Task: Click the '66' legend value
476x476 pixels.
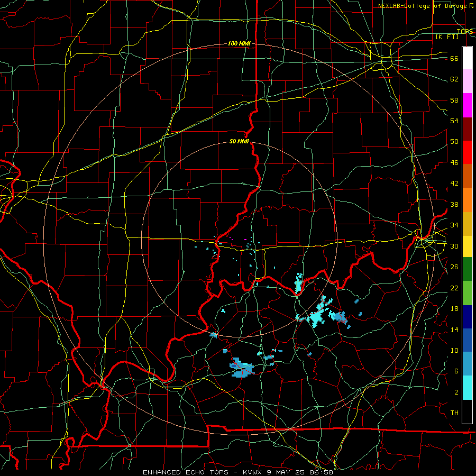Action: coord(454,59)
